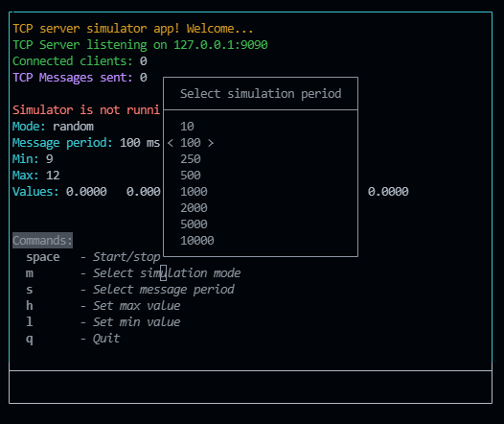
Task: Select the 10 ms period option
Action: point(187,127)
